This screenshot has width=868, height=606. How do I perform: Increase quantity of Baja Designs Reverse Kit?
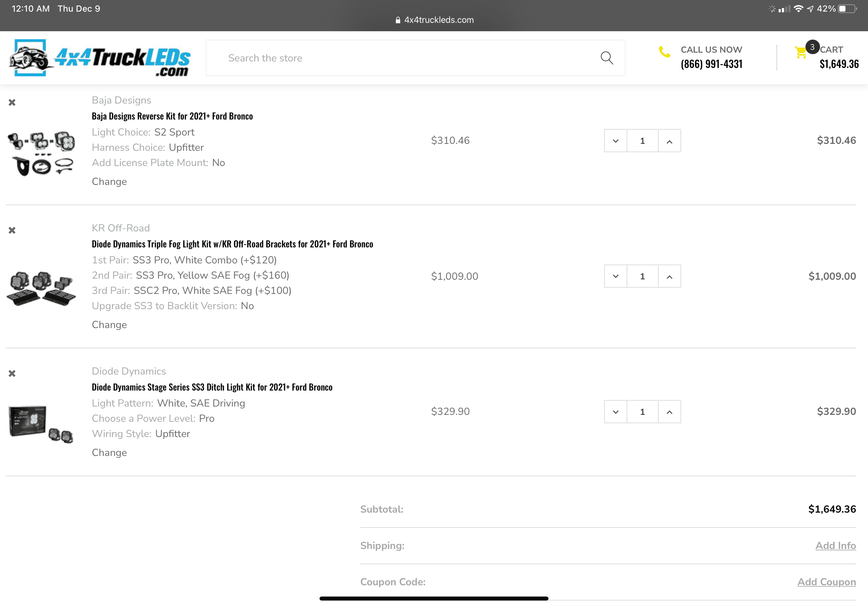point(669,141)
